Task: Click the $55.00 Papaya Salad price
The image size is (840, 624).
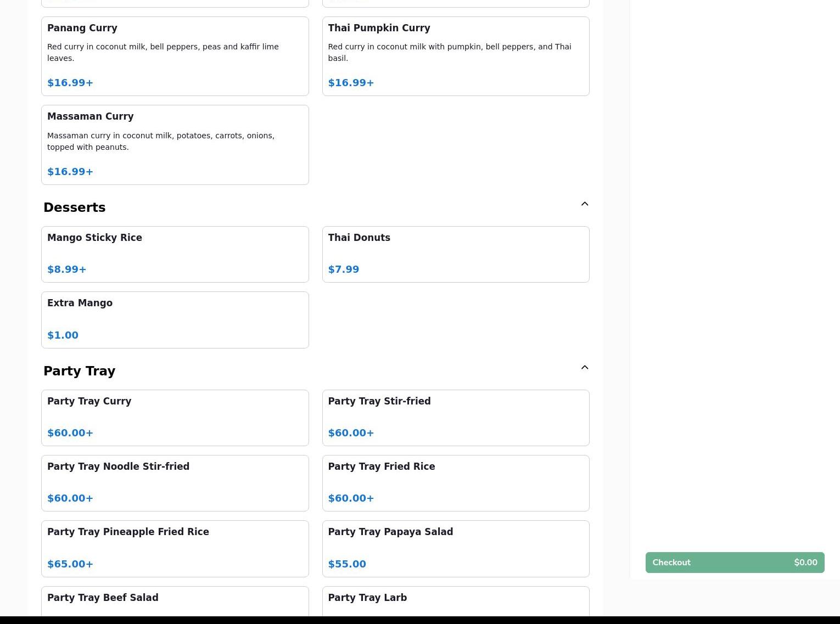Action: 347,564
